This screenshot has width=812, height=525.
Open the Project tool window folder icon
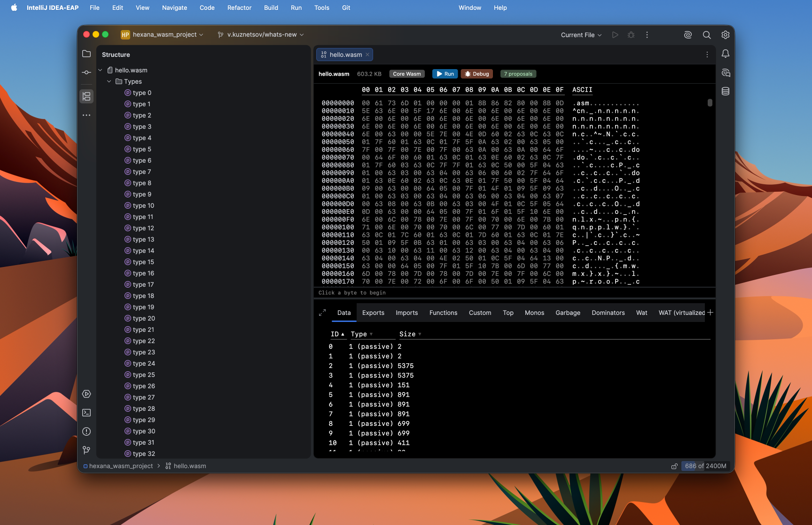86,54
